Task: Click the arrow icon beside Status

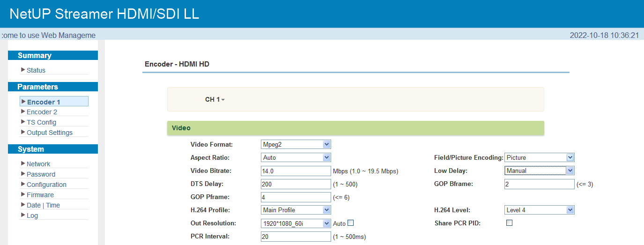Action: (x=23, y=70)
